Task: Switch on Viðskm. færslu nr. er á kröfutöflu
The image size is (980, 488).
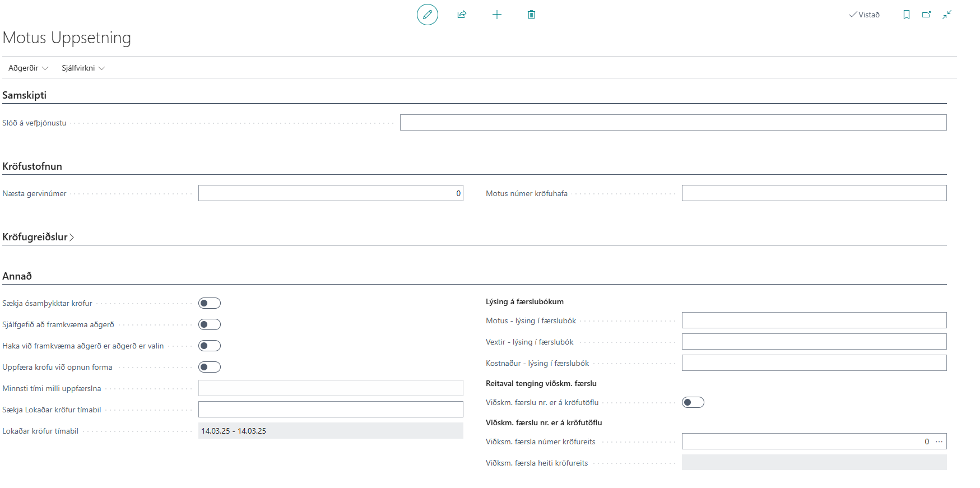Action: click(x=693, y=402)
